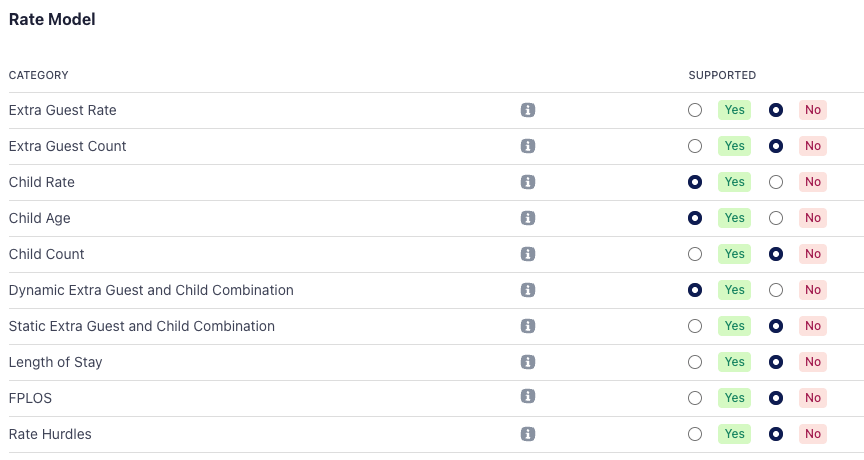Set Child Rate supported to No
The height and width of the screenshot is (460, 864).
point(775,182)
